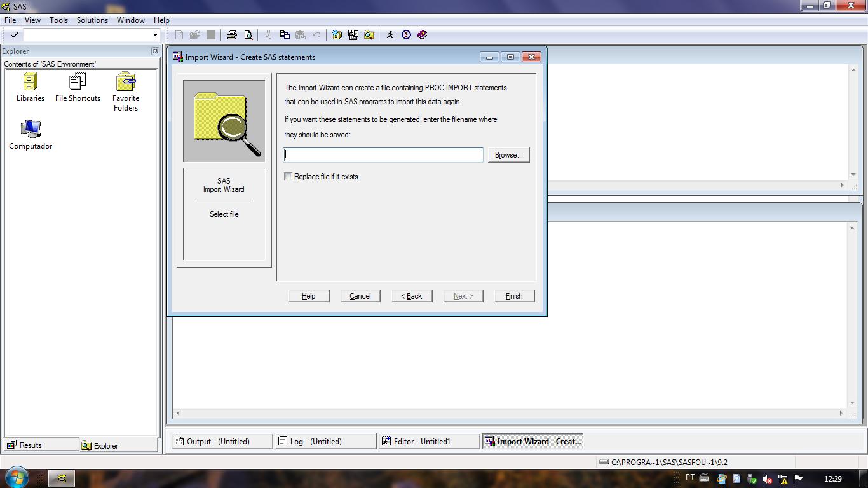Open the Computador icon in Explorer
This screenshot has height=488, width=868.
click(31, 135)
